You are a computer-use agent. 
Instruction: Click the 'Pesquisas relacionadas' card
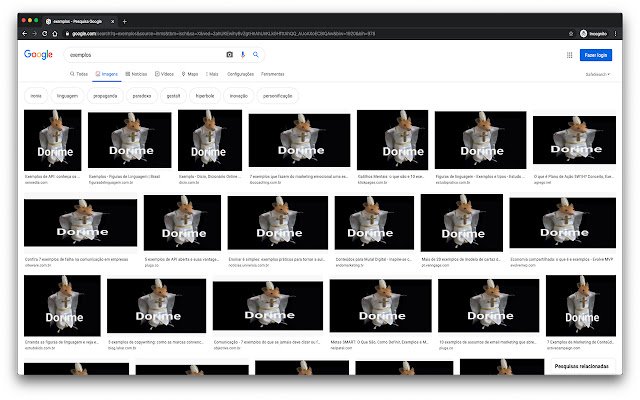coord(581,367)
